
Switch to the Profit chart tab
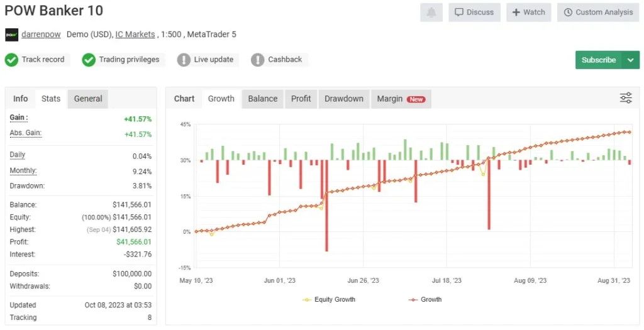pyautogui.click(x=301, y=99)
